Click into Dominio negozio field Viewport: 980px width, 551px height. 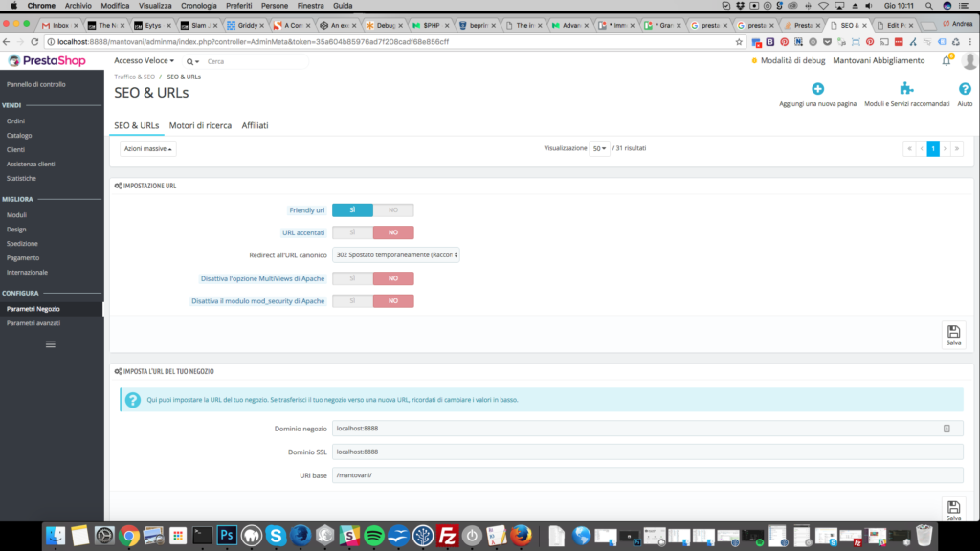pyautogui.click(x=648, y=429)
